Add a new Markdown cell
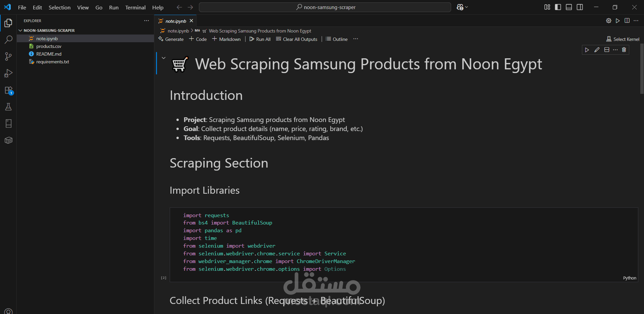The image size is (644, 314). (226, 39)
